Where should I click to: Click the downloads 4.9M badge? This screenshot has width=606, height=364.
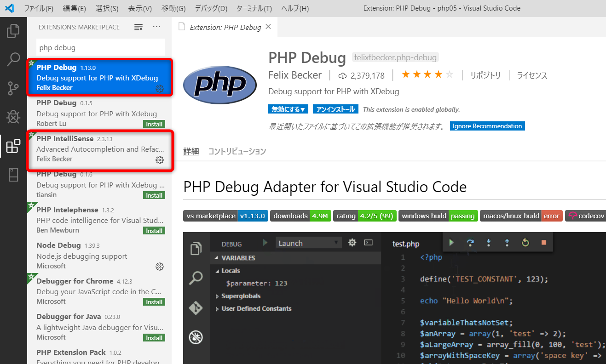[300, 216]
